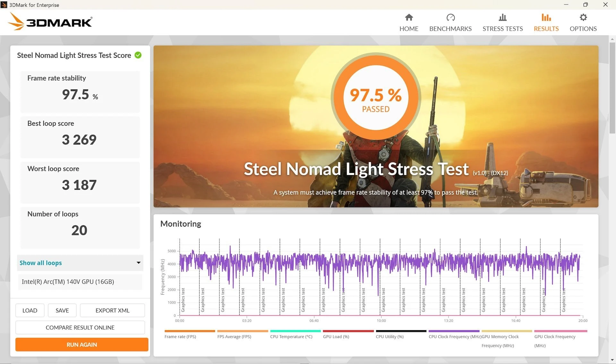Click COMPARE RESULT ONLINE button

tap(80, 327)
